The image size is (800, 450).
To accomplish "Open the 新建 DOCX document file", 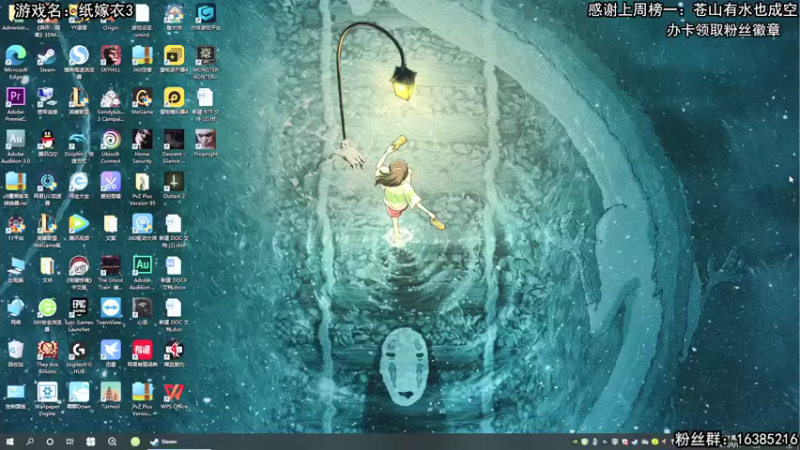I will pyautogui.click(x=174, y=272).
